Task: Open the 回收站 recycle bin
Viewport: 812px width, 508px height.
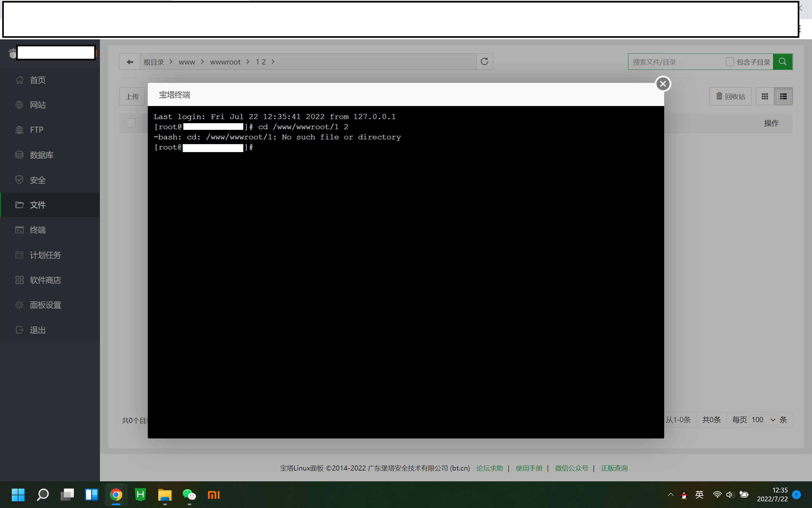Action: 730,97
